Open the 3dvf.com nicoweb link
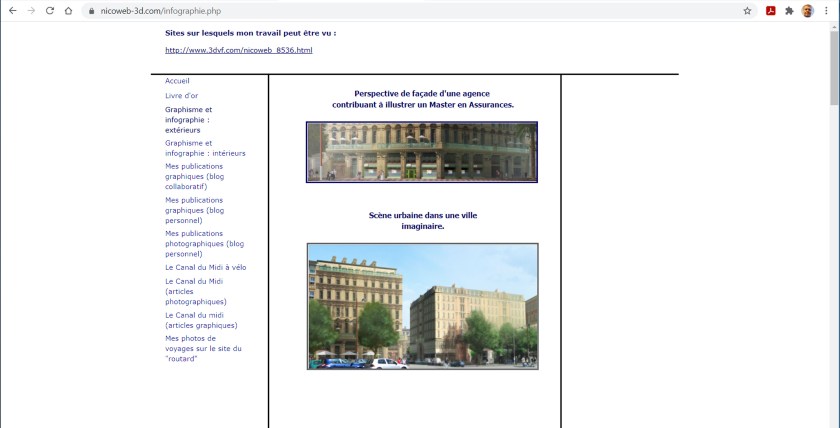Screen dimensions: 840x428 (x=238, y=50)
